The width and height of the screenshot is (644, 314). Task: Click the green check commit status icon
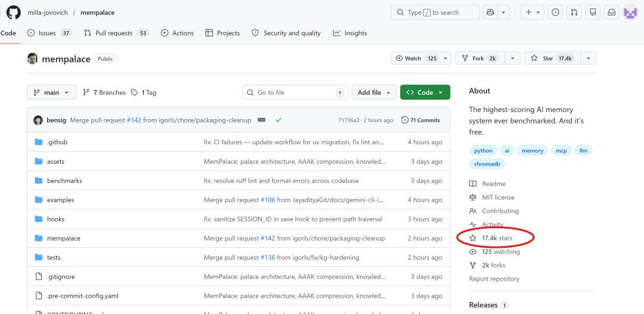[278, 120]
